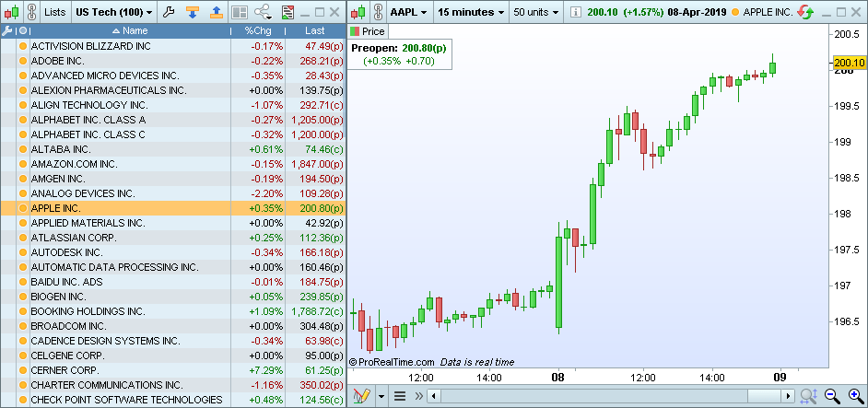Image resolution: width=868 pixels, height=408 pixels.
Task: Click the info icon in chart toolbar
Action: [x=575, y=13]
